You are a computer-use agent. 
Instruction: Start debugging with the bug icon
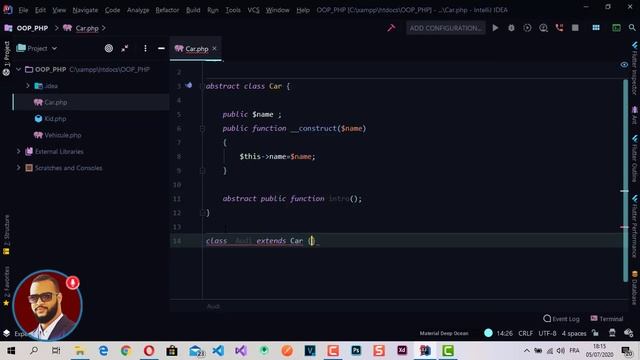511,28
